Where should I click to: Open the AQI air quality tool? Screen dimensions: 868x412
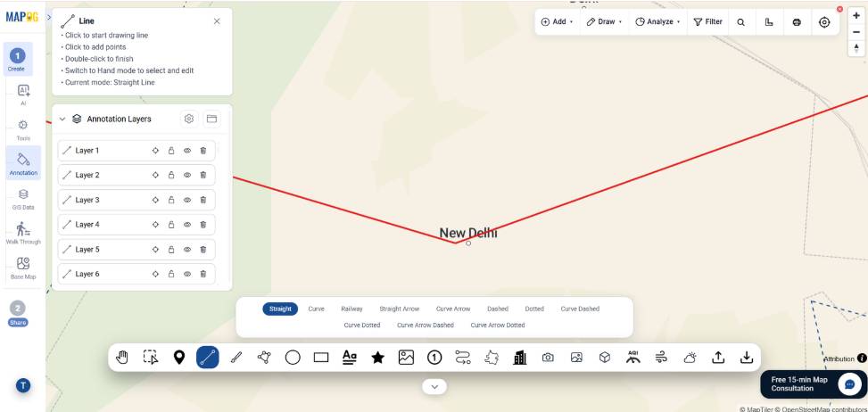coord(633,358)
